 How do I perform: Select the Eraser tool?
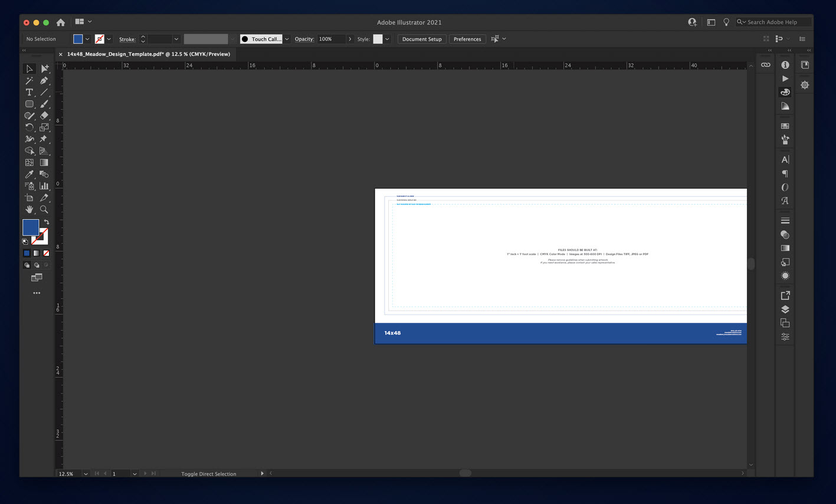point(44,116)
